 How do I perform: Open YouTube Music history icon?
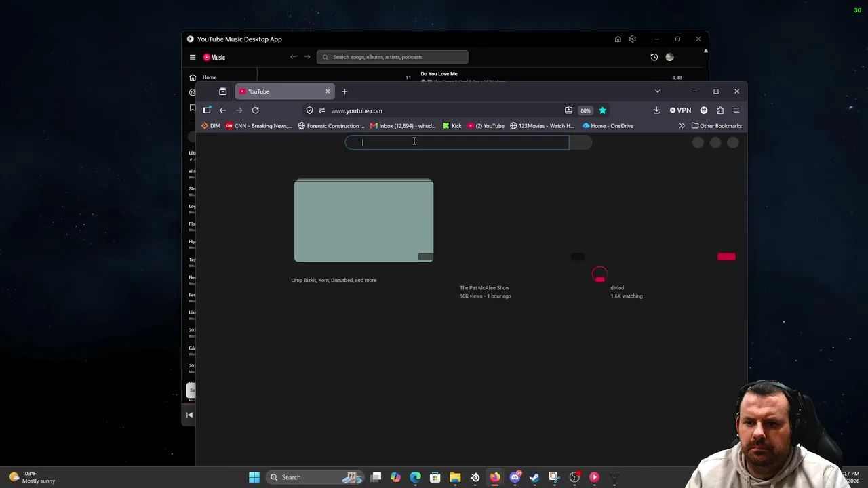[x=654, y=58]
